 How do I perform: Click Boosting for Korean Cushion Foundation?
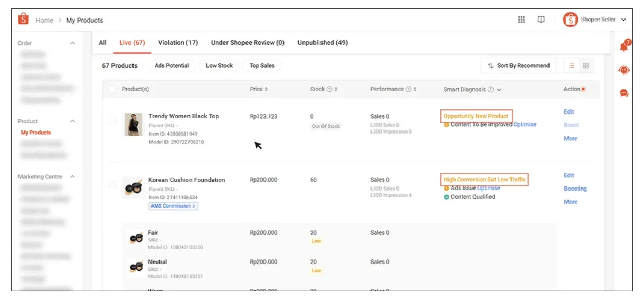point(575,189)
